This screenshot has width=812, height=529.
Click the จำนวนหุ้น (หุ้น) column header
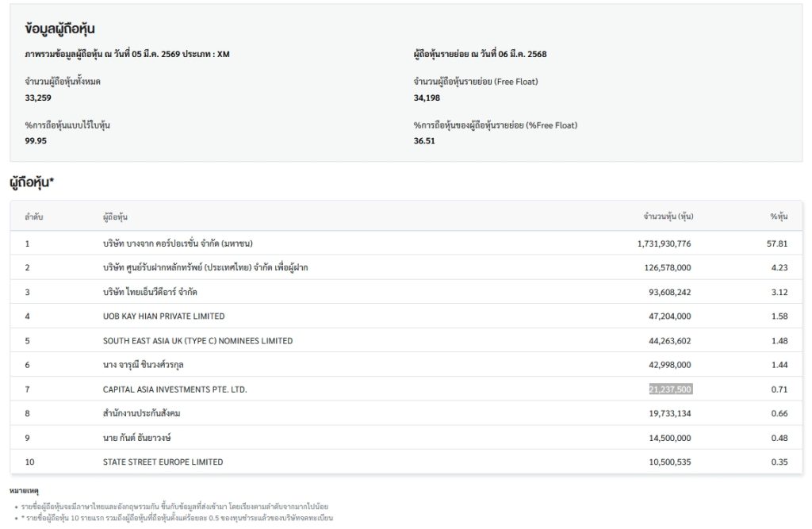(668, 217)
